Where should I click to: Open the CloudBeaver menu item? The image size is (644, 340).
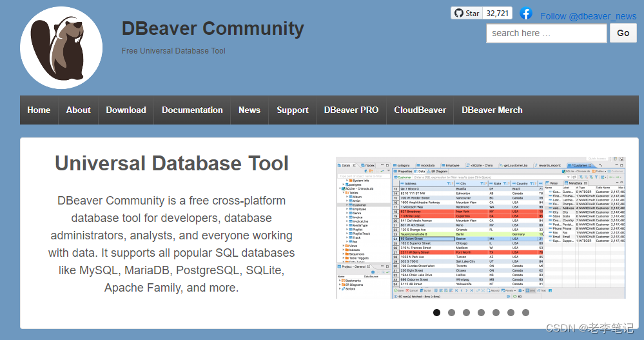pyautogui.click(x=420, y=110)
